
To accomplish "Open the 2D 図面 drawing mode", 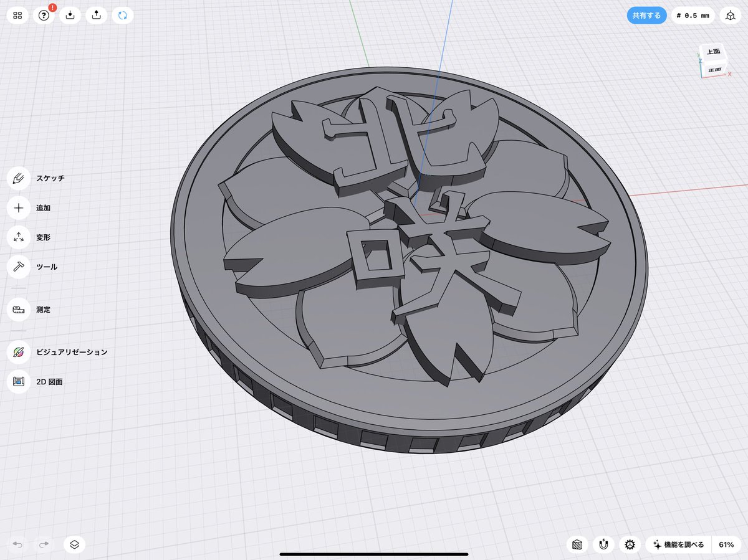I will [x=17, y=382].
